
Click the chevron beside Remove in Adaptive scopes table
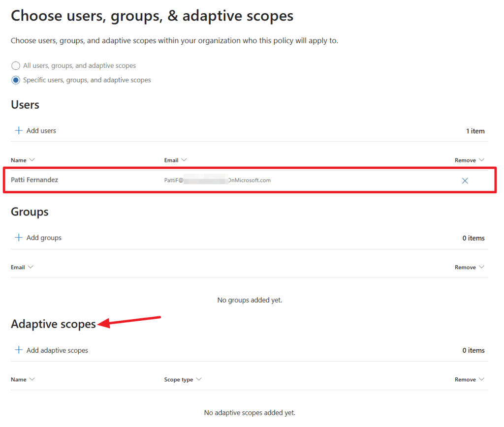(x=481, y=379)
